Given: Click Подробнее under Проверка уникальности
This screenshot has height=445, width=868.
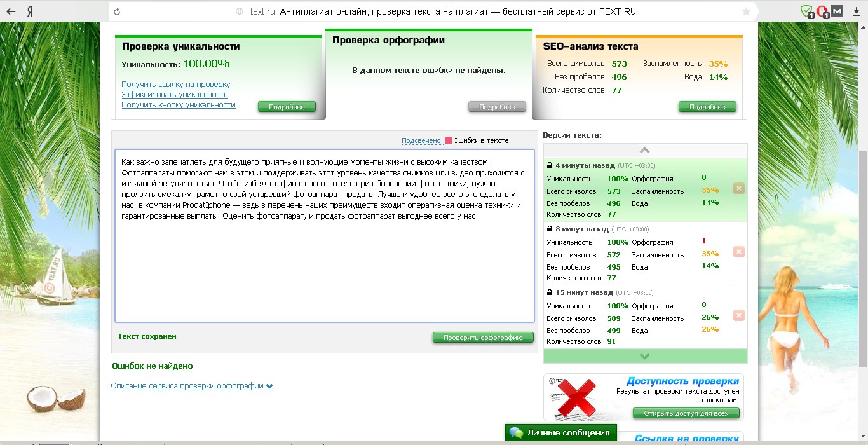Looking at the screenshot, I should [287, 107].
